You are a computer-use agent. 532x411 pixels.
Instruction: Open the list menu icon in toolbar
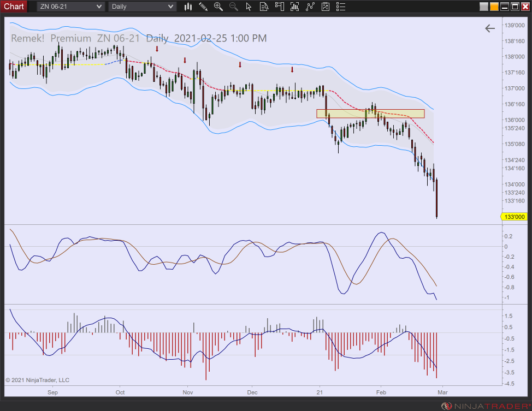point(341,7)
